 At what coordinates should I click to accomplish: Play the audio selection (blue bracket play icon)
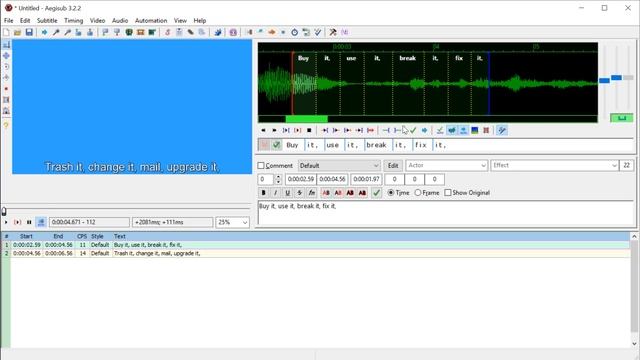pyautogui.click(x=286, y=130)
